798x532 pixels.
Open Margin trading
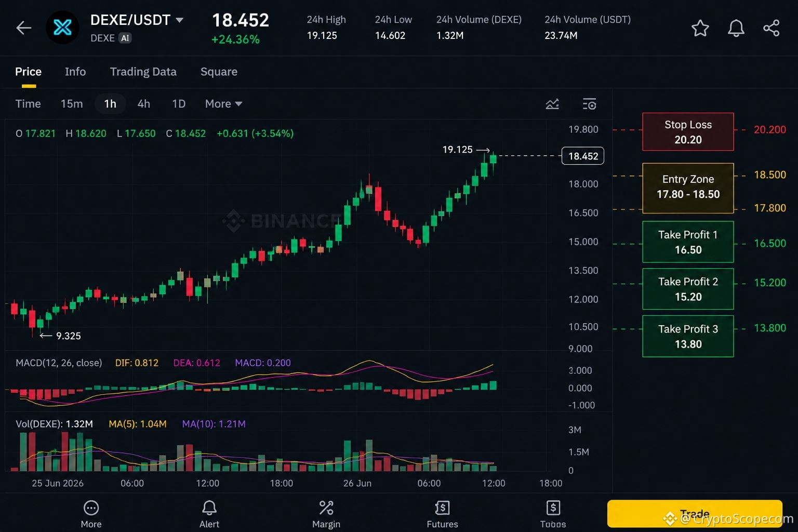pyautogui.click(x=326, y=514)
